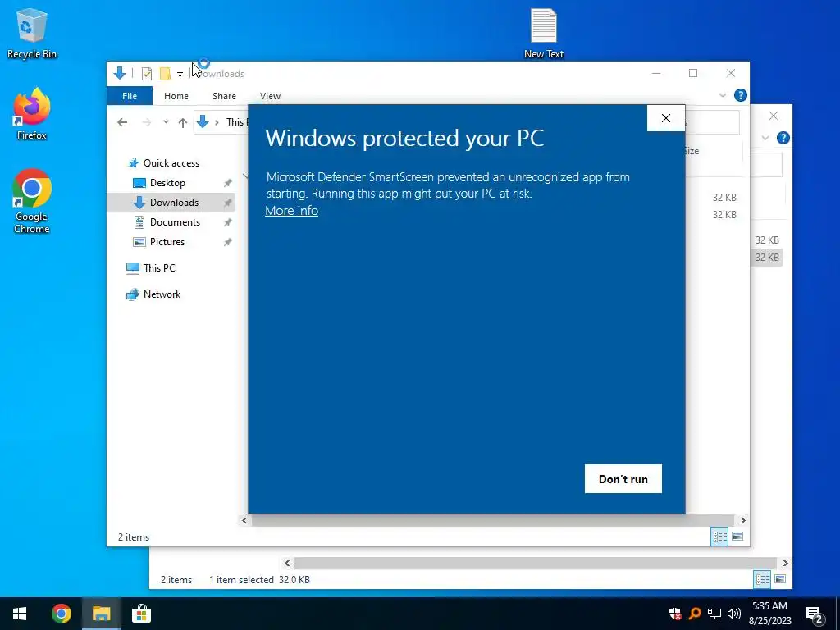Select This PC in navigation pane
The width and height of the screenshot is (840, 630).
pos(159,268)
